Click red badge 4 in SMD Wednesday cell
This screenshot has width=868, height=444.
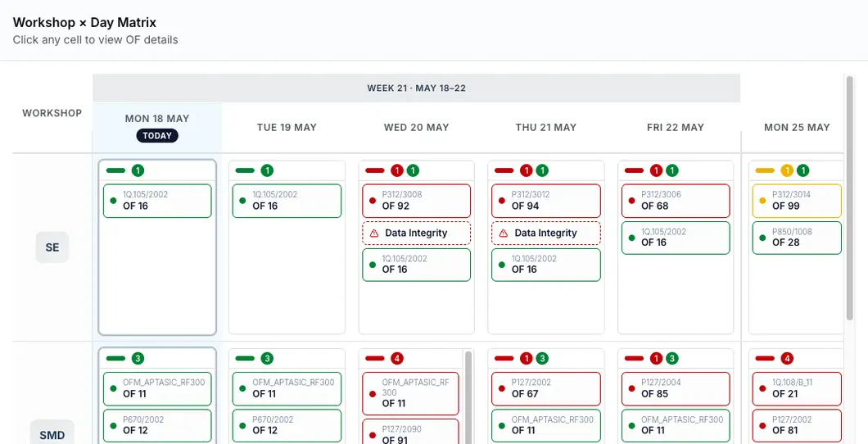(397, 358)
